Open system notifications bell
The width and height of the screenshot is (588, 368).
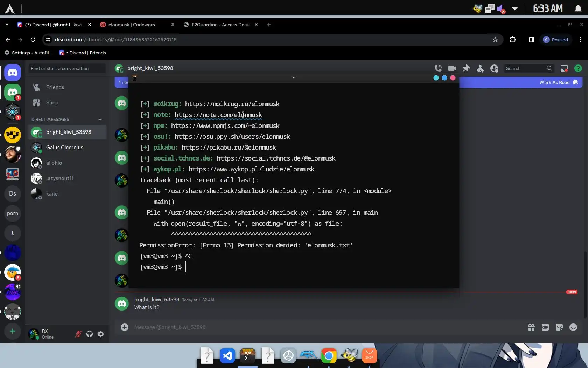578,8
